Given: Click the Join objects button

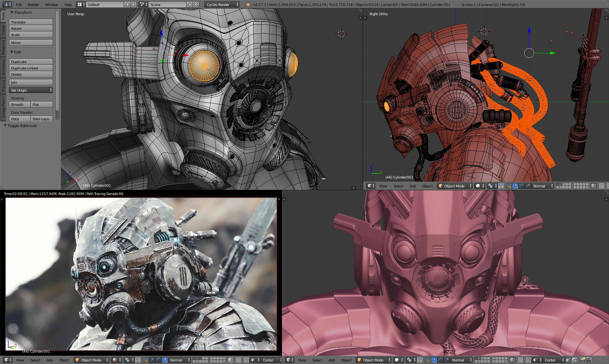Looking at the screenshot, I should [31, 83].
